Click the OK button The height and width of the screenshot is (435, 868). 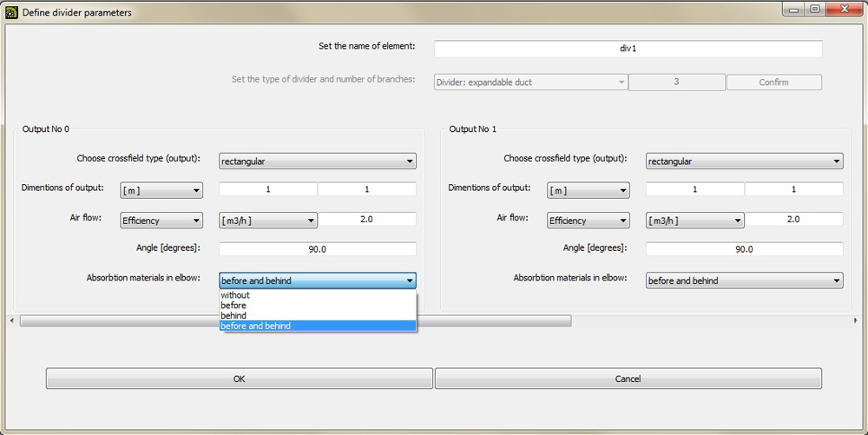240,379
